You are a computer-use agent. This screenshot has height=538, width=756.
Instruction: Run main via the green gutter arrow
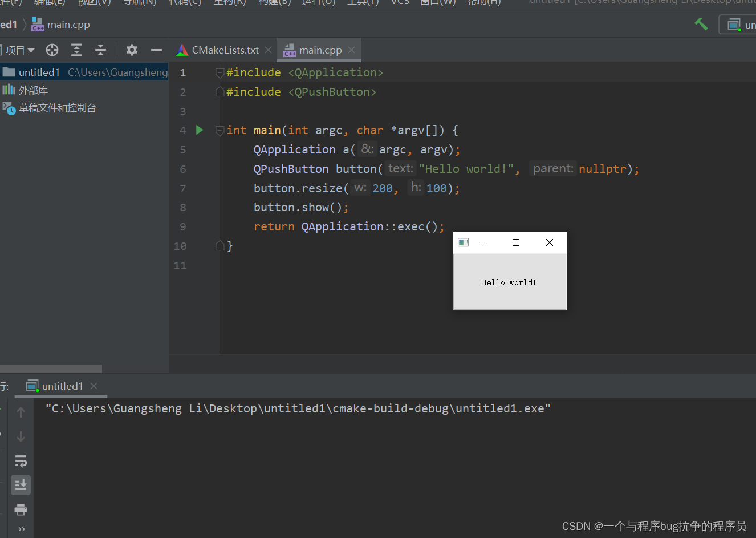199,130
